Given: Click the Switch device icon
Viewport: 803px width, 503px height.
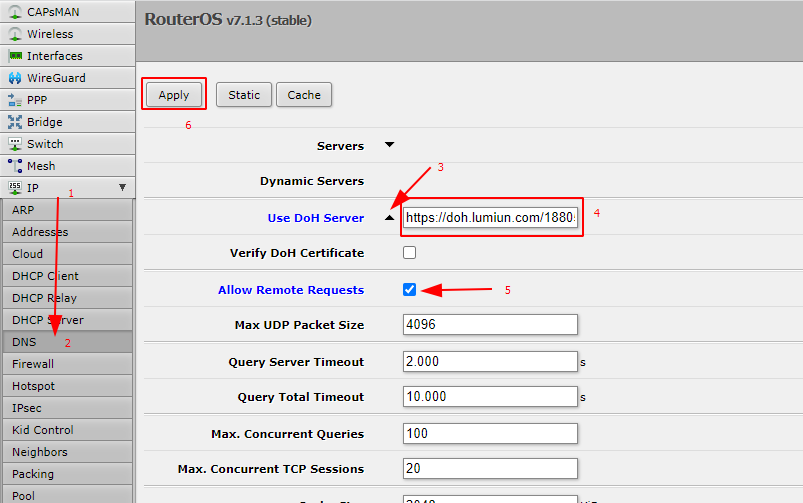Looking at the screenshot, I should pos(15,144).
